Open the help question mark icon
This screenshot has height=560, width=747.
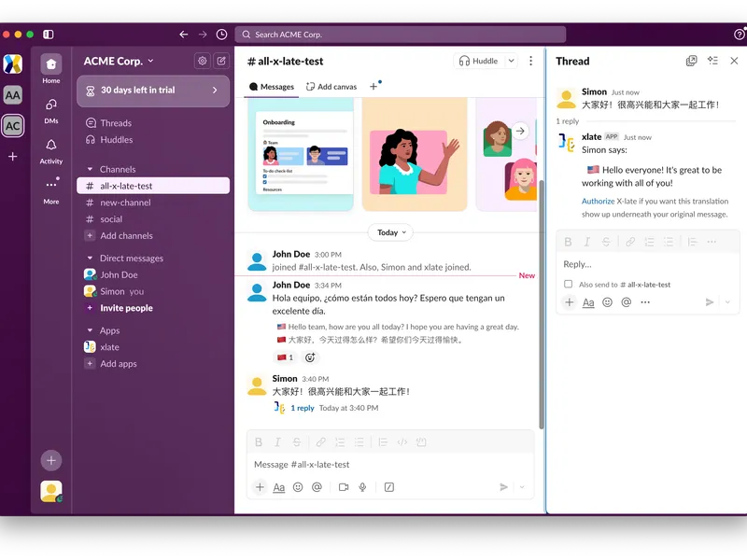pyautogui.click(x=740, y=35)
